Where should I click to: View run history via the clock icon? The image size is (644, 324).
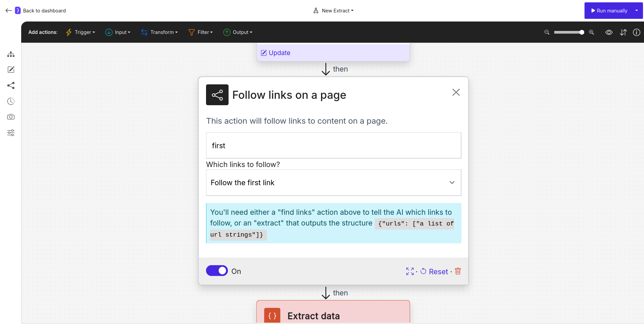pos(11,101)
